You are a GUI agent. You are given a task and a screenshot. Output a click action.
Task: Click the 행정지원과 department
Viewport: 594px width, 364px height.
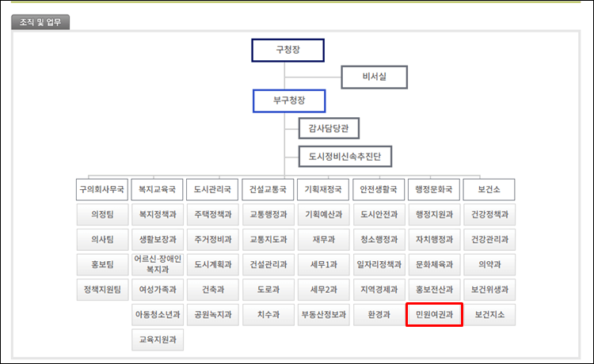coord(434,214)
